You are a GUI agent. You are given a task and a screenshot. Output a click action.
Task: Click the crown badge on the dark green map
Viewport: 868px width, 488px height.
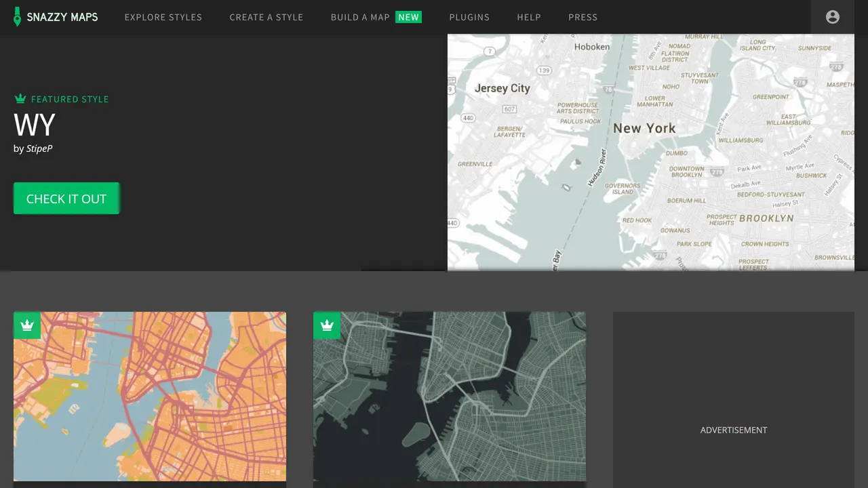[327, 325]
